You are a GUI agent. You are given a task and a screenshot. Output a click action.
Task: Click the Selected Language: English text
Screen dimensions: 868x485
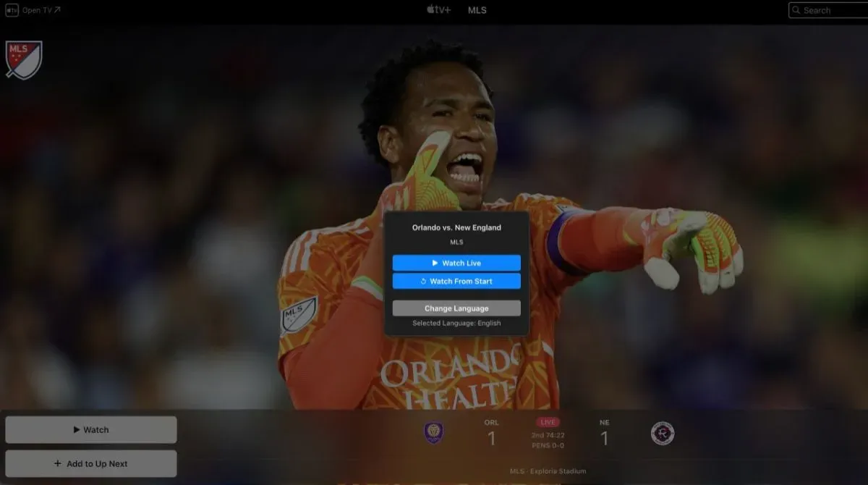(456, 324)
